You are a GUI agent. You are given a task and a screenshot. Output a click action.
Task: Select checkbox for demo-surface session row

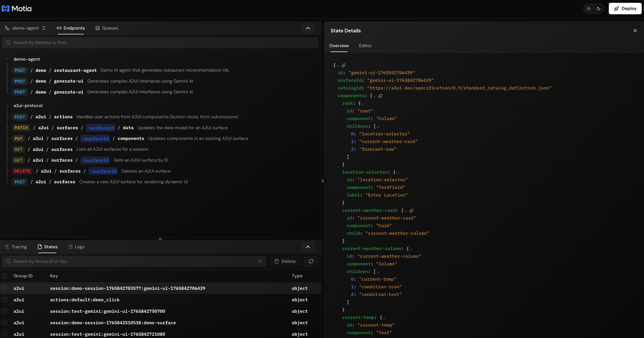[5, 323]
